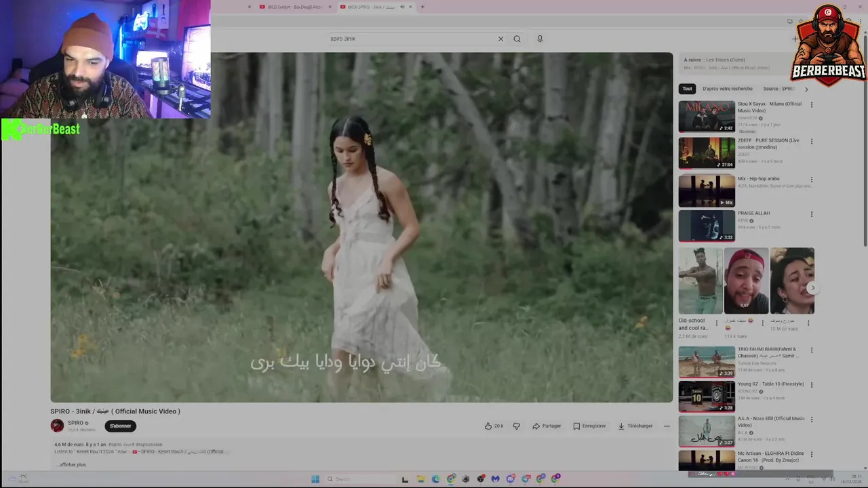Open options for Old-school short
This screenshot has width=868, height=488.
[x=717, y=323]
